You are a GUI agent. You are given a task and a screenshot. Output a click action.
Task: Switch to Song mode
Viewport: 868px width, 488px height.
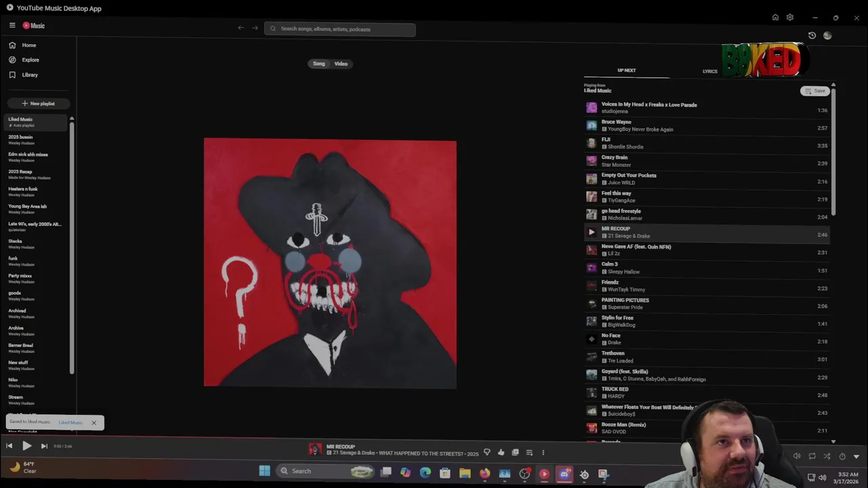(x=319, y=64)
